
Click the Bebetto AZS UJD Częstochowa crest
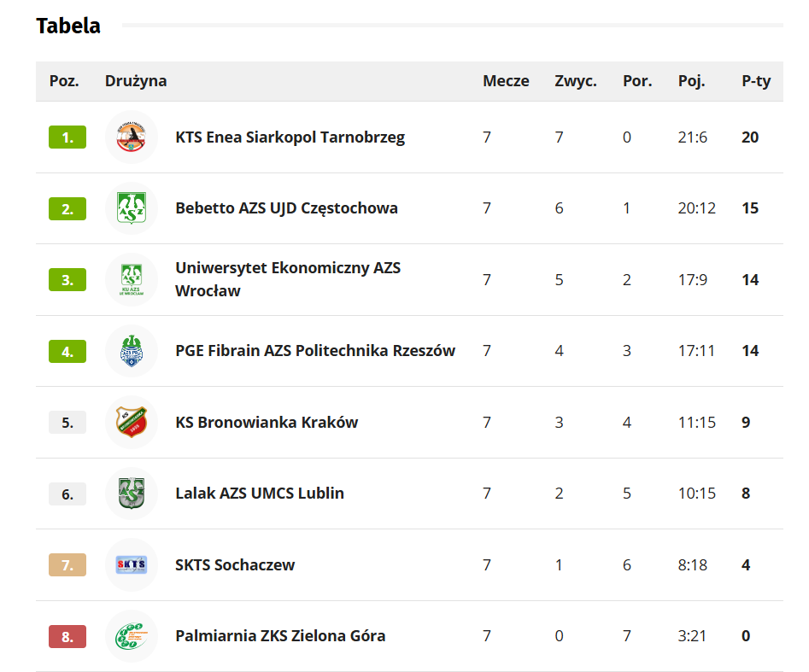(132, 208)
